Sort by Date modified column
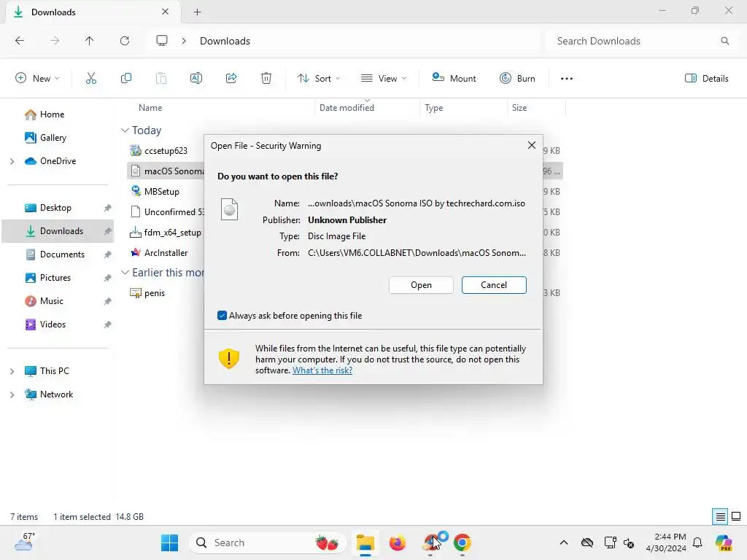The width and height of the screenshot is (747, 560). (347, 108)
